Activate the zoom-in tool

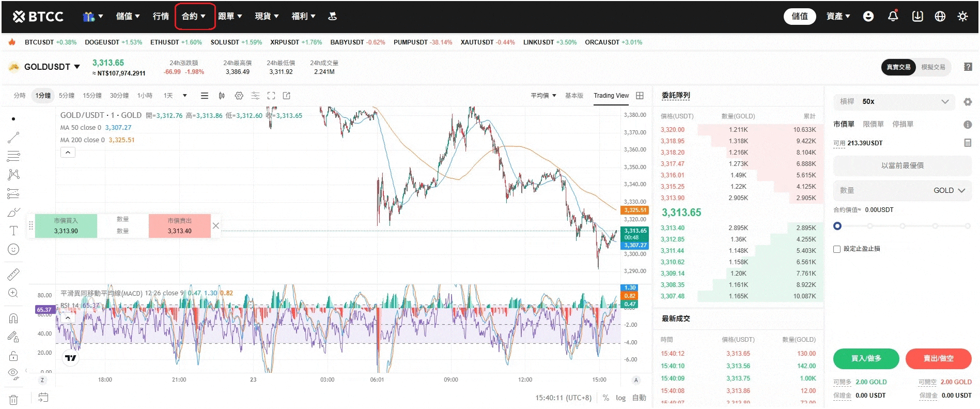click(x=13, y=293)
